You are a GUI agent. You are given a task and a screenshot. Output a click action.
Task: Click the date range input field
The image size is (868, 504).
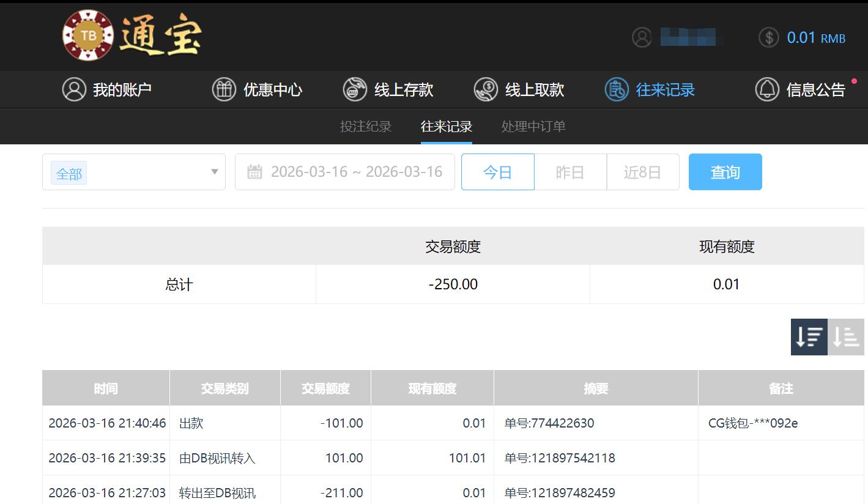[x=358, y=172]
